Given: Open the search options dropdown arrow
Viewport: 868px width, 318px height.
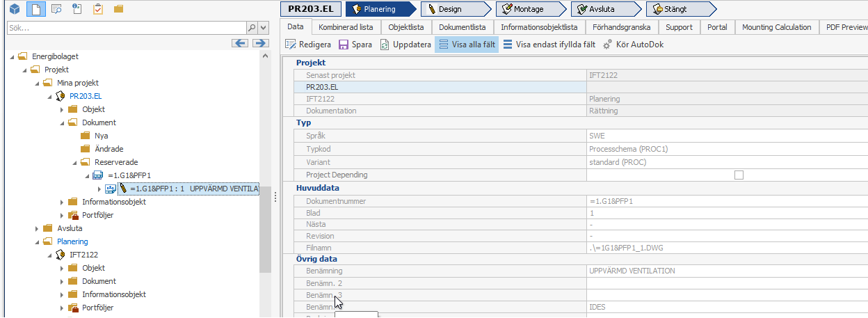Looking at the screenshot, I should (263, 28).
